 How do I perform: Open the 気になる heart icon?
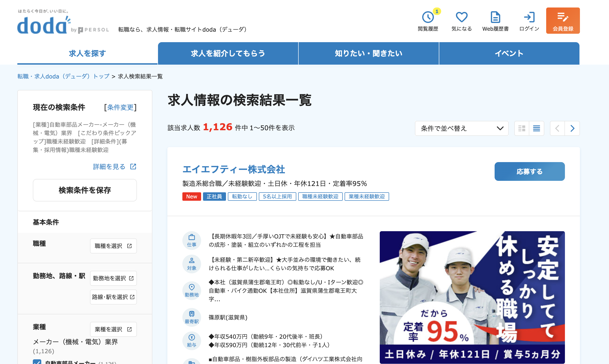pos(462,17)
